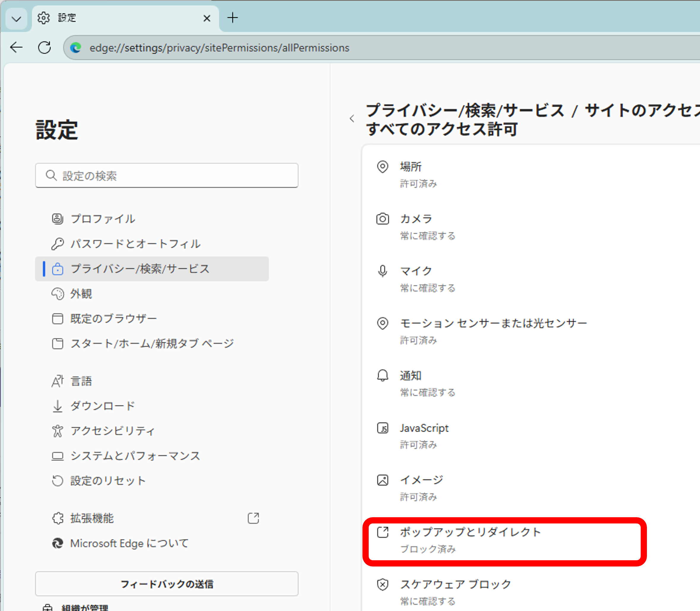This screenshot has height=611, width=700.
Task: Click the マイク microphone icon
Action: tap(382, 271)
